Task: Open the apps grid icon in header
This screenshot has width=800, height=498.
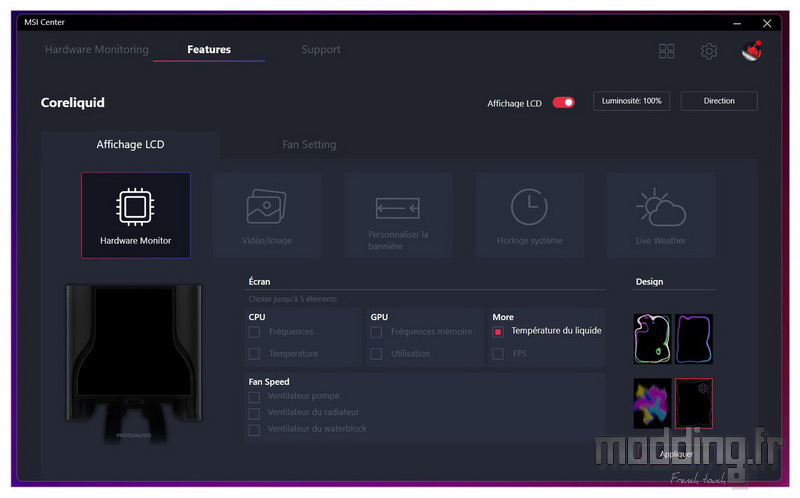Action: pos(666,51)
